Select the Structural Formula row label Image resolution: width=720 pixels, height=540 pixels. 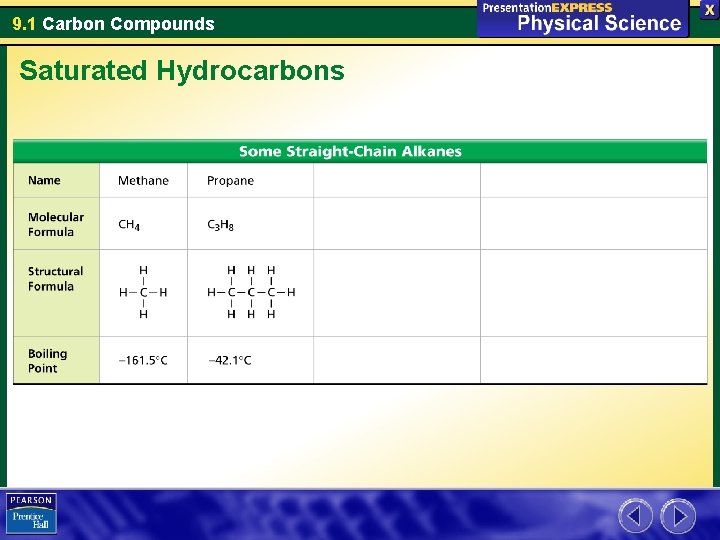click(55, 279)
